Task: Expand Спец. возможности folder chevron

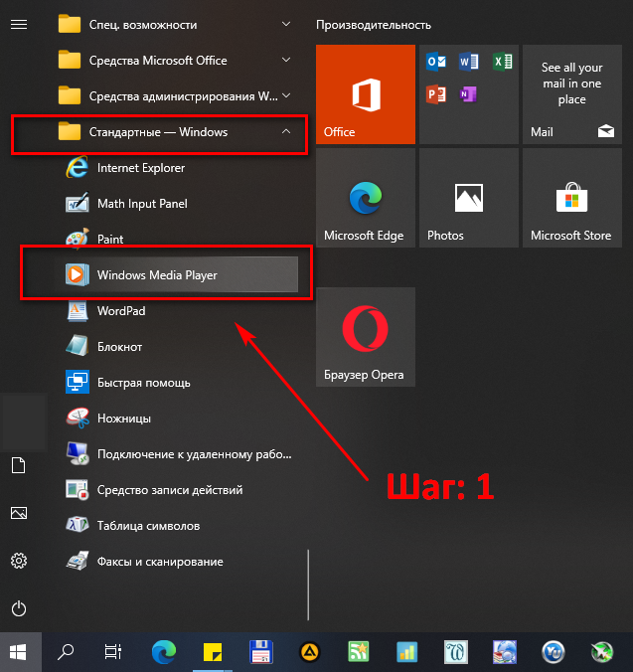Action: pos(286,25)
